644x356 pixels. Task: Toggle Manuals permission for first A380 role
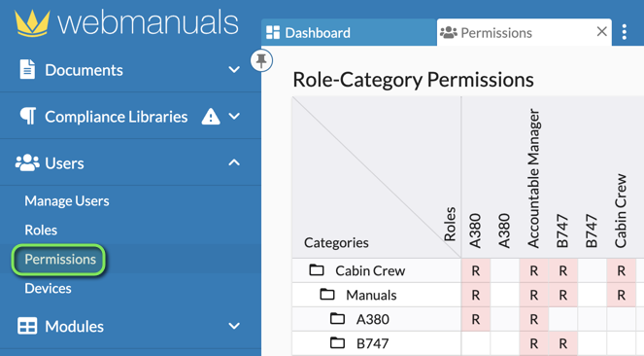(x=476, y=295)
